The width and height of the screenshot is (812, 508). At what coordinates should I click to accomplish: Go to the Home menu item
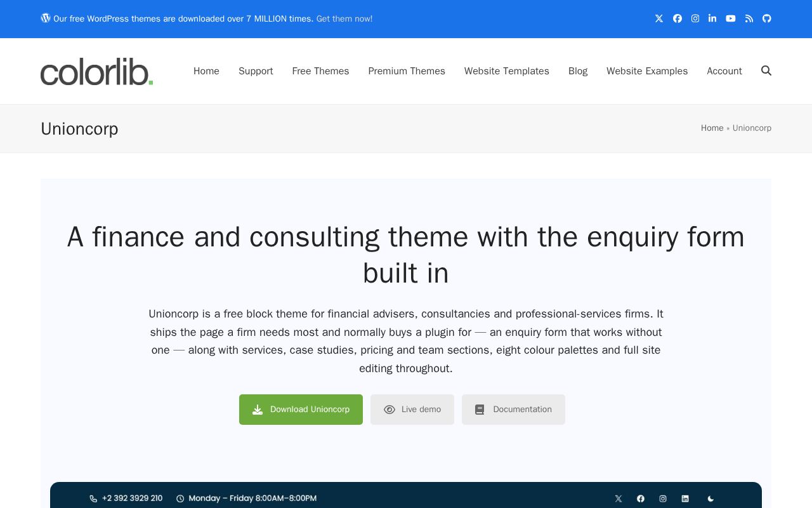[206, 71]
